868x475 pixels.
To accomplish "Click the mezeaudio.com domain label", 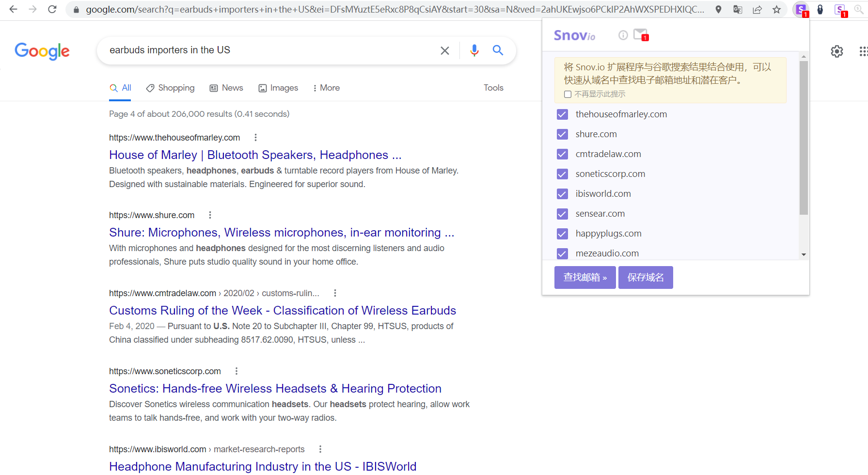I will 607,253.
